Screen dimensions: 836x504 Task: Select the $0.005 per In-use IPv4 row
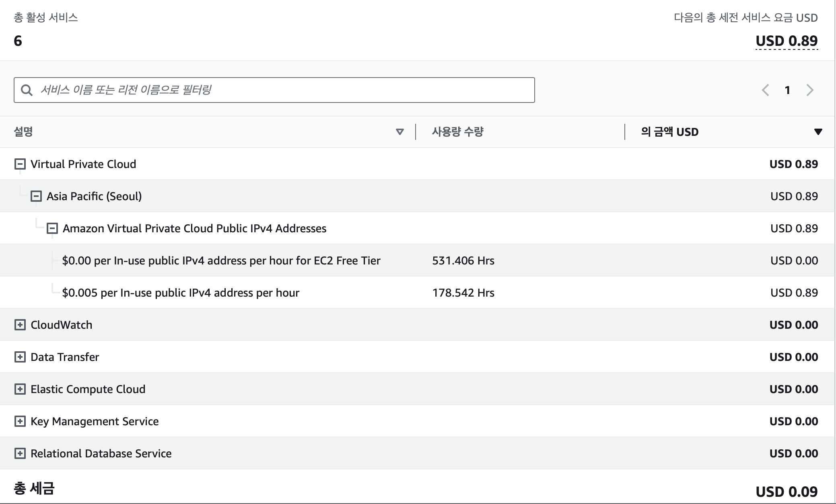pyautogui.click(x=181, y=293)
